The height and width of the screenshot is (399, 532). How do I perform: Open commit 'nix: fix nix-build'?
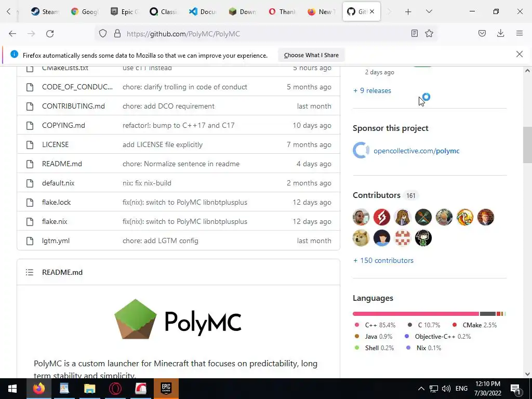pos(147,183)
